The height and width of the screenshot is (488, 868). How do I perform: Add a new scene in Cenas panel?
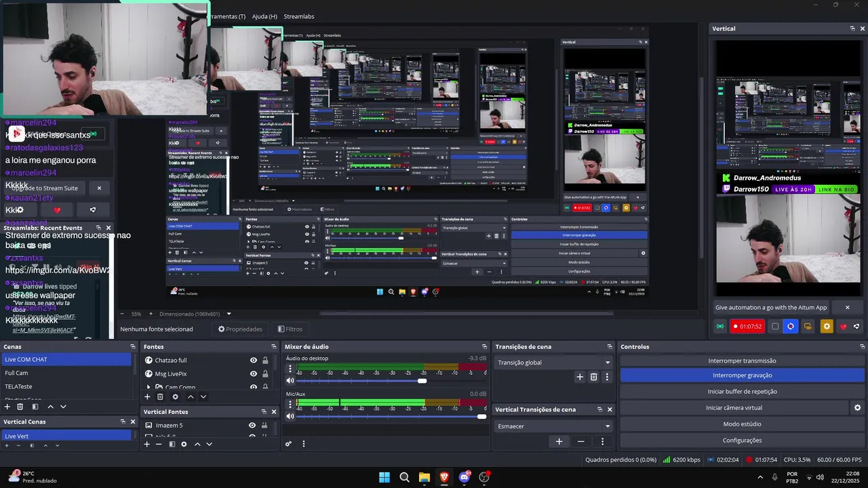click(x=7, y=407)
